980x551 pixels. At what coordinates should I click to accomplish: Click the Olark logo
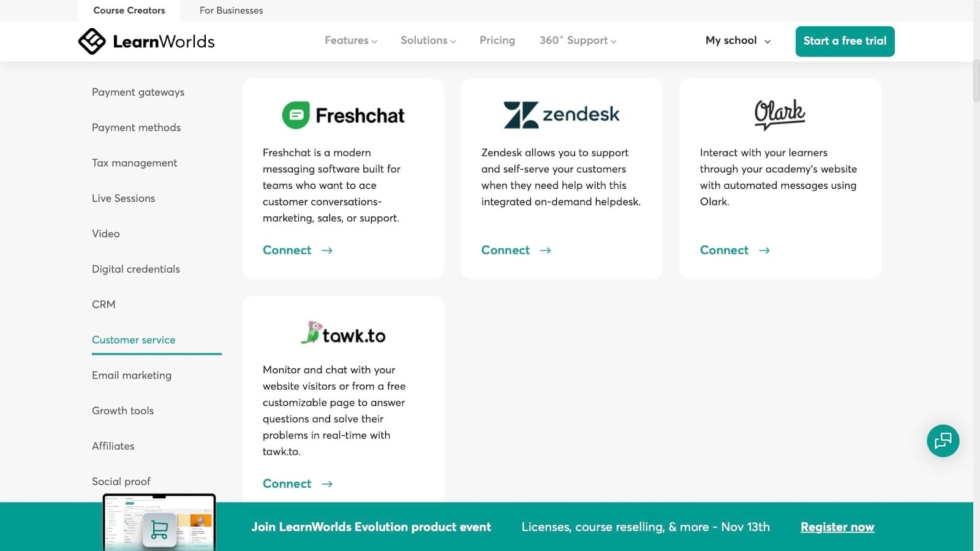click(780, 114)
